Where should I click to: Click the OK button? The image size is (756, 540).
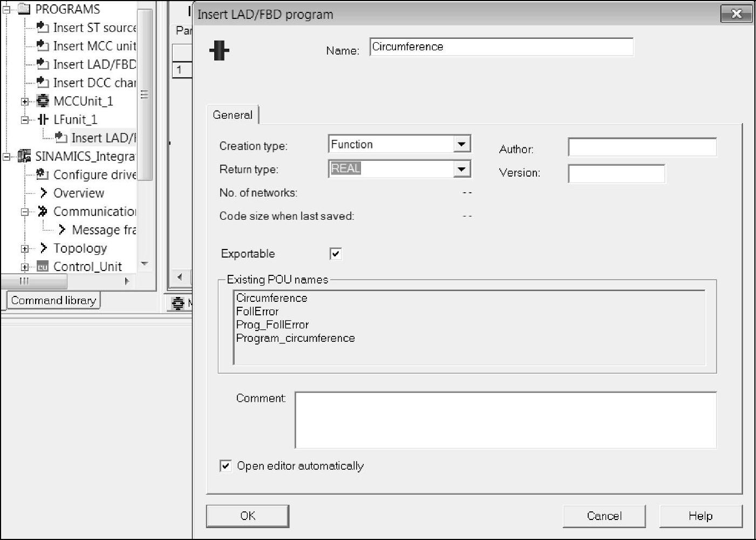248,516
